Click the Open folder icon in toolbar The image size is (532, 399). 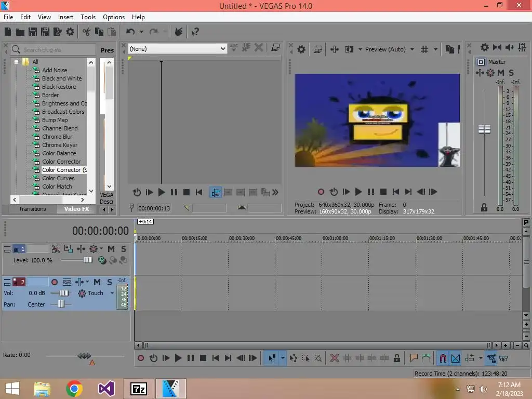[x=20, y=32]
